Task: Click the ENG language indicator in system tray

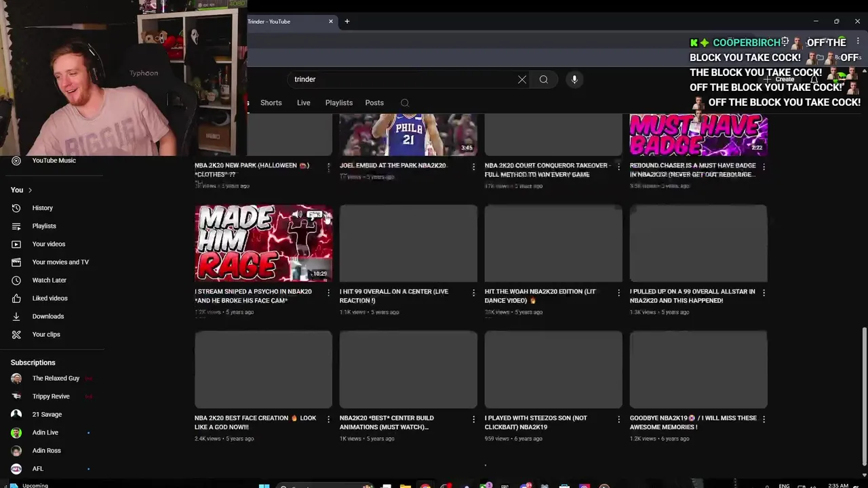Action: click(784, 485)
